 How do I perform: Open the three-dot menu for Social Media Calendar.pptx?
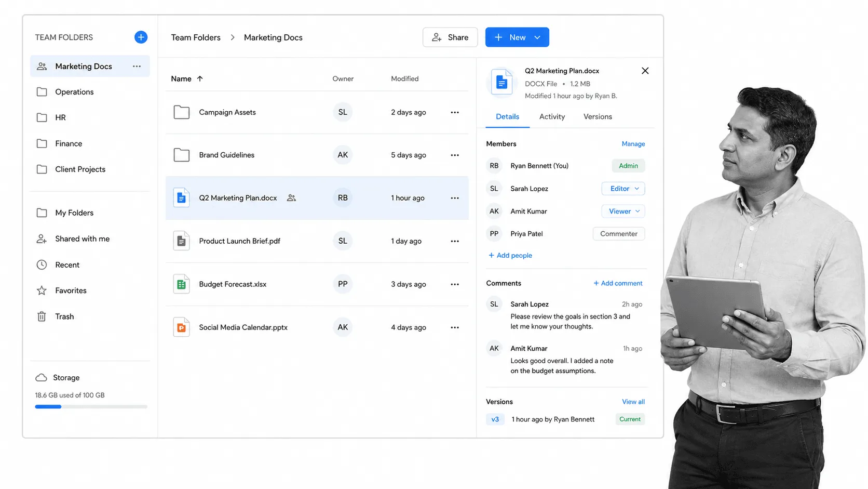coord(455,327)
